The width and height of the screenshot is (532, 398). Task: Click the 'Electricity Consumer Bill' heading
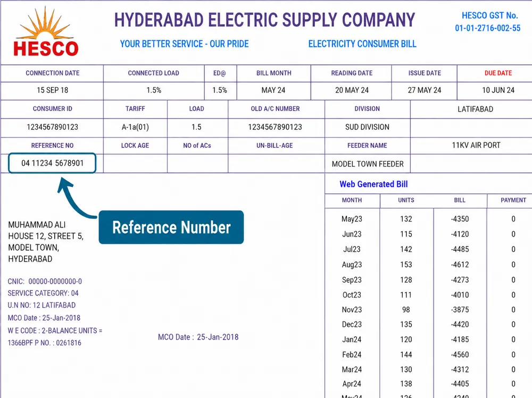tap(362, 44)
